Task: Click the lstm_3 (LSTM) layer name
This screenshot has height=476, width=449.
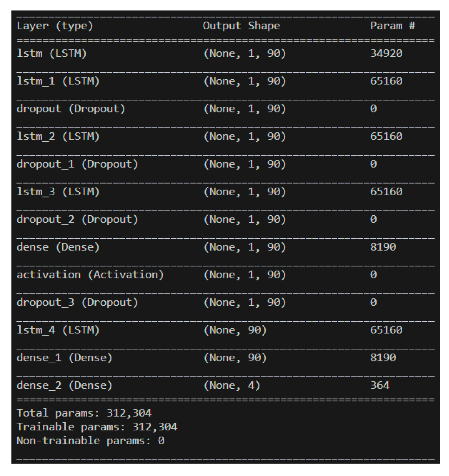Action: (x=58, y=191)
